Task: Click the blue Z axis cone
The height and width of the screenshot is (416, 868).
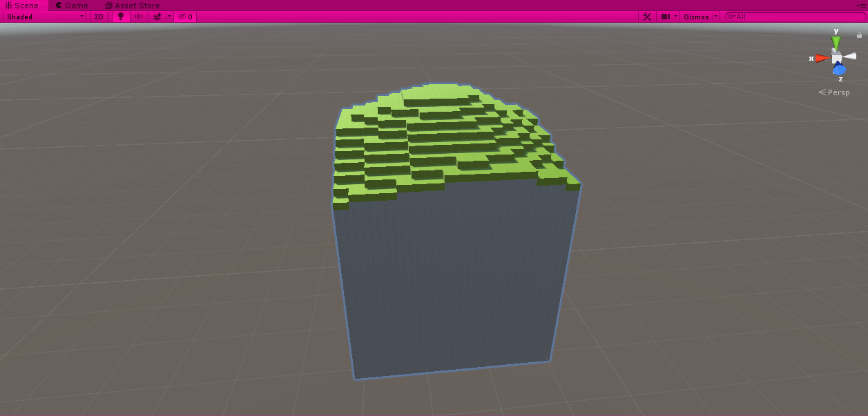Action: (x=839, y=69)
